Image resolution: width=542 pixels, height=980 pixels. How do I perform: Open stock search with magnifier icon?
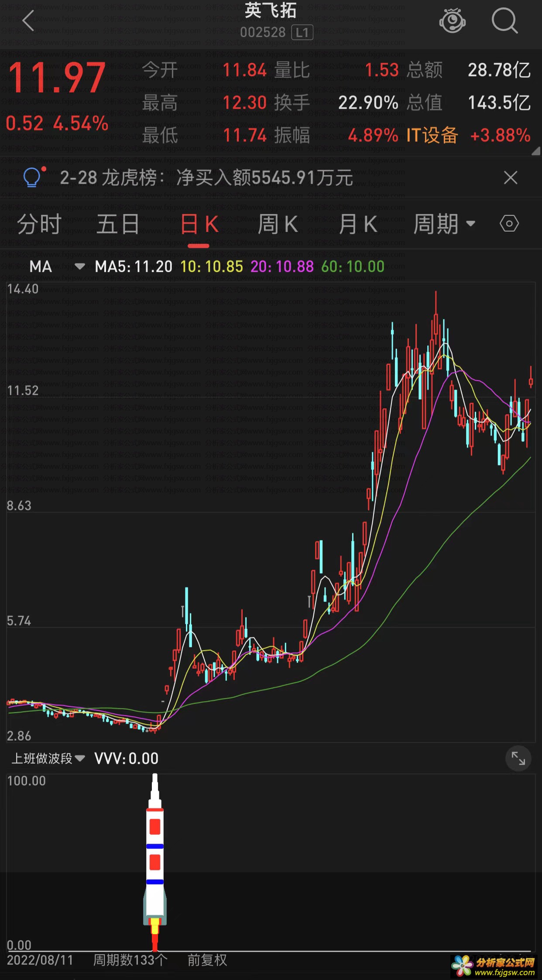(504, 20)
